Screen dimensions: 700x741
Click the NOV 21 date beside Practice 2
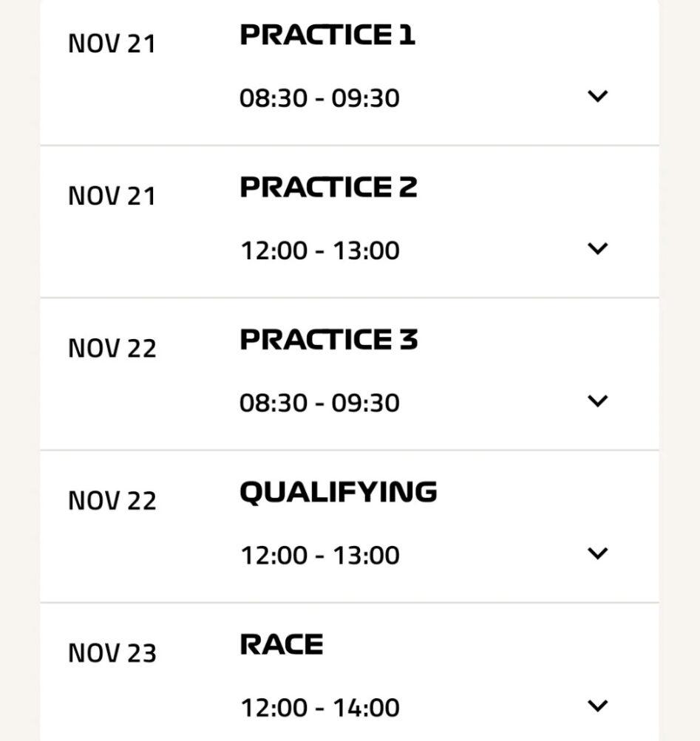[112, 196]
